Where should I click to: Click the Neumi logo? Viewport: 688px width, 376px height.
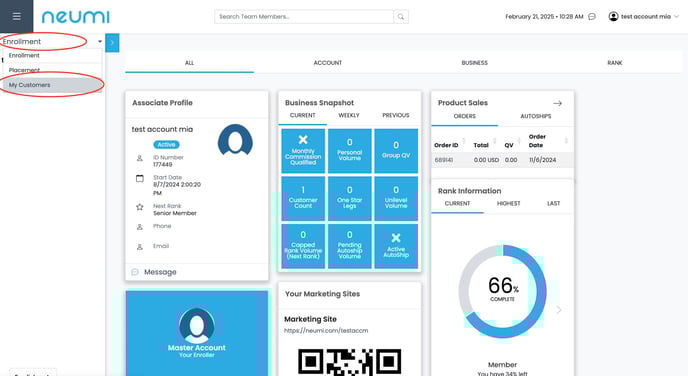(75, 17)
